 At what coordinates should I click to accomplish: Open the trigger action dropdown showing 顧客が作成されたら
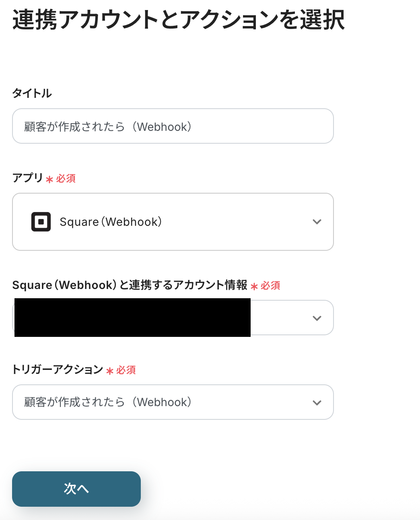coord(173,402)
